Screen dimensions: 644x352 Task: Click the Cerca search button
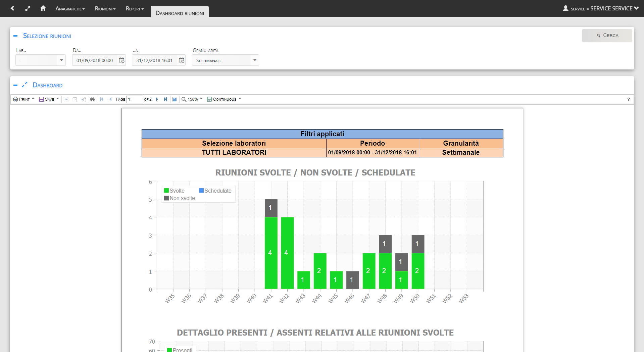[x=607, y=36]
